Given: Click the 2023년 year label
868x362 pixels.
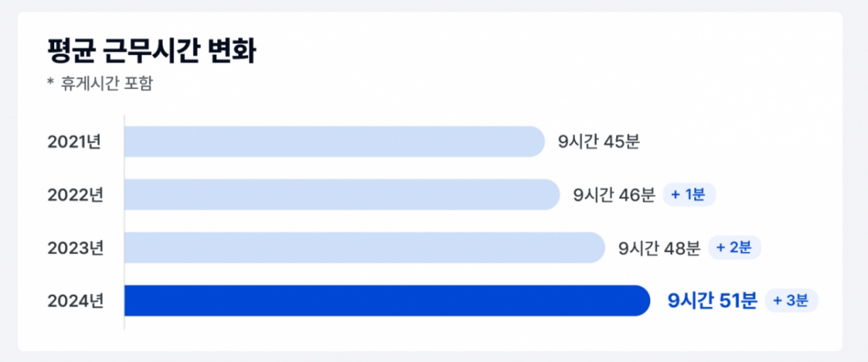Looking at the screenshot, I should (75, 248).
